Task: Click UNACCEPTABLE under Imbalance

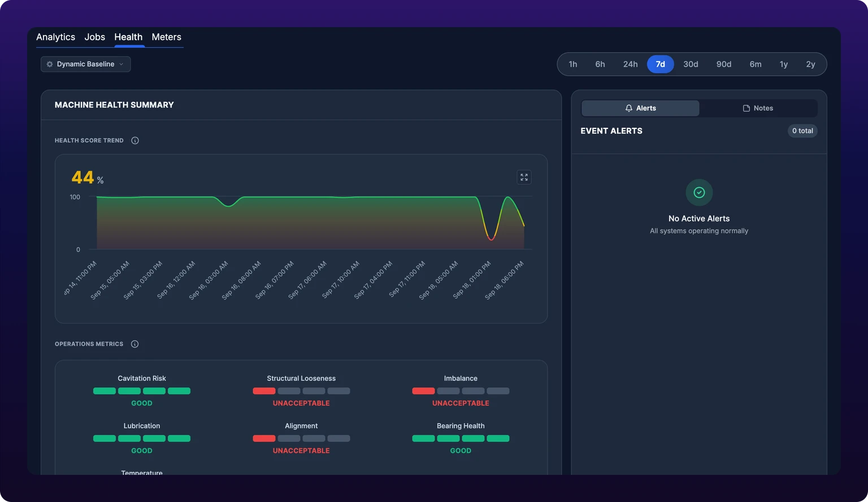Action: (461, 403)
